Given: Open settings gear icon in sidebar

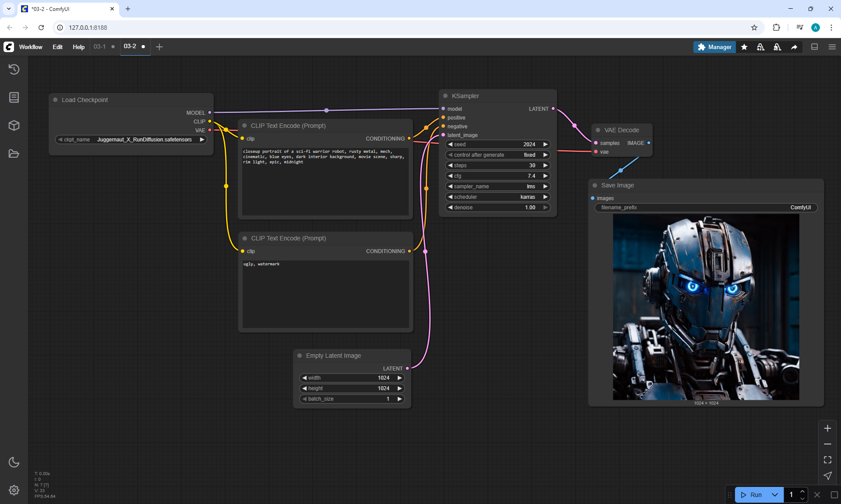Looking at the screenshot, I should pos(14,490).
